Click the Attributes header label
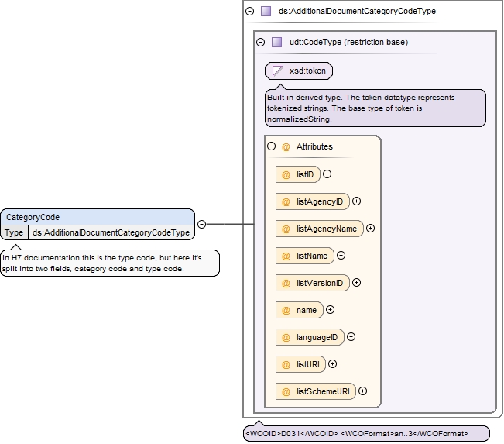Image resolution: width=504 pixels, height=444 pixels. click(314, 146)
